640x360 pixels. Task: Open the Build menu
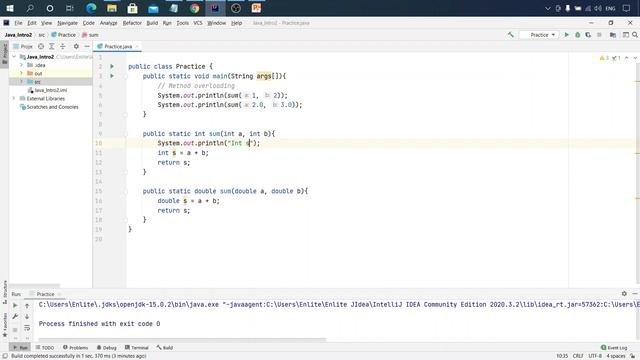(x=152, y=23)
